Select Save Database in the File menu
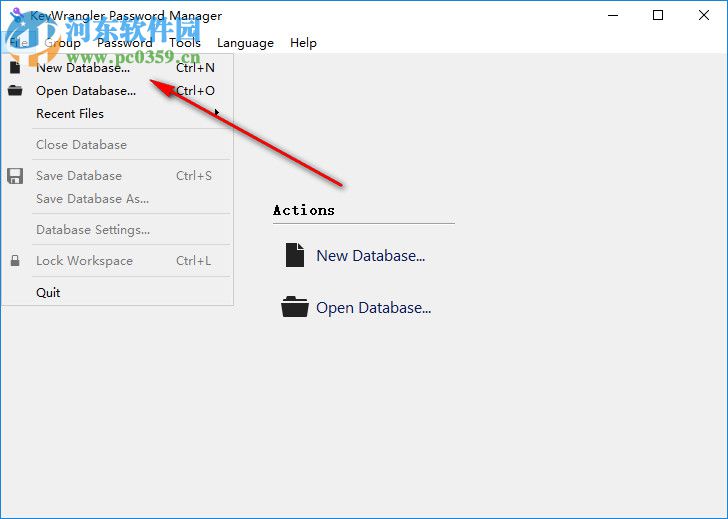Image resolution: width=728 pixels, height=519 pixels. point(117,175)
